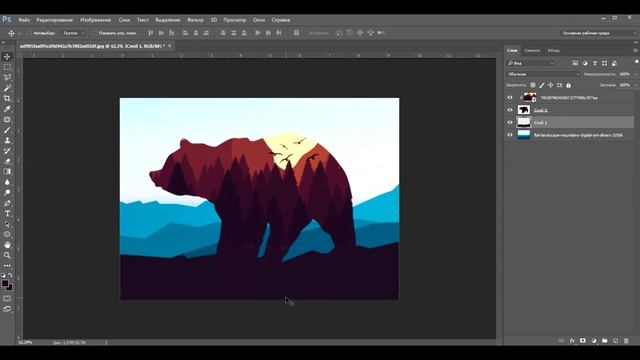Screen dimensions: 640x360
Task: Click the foreground color swatch
Action: 5,283
